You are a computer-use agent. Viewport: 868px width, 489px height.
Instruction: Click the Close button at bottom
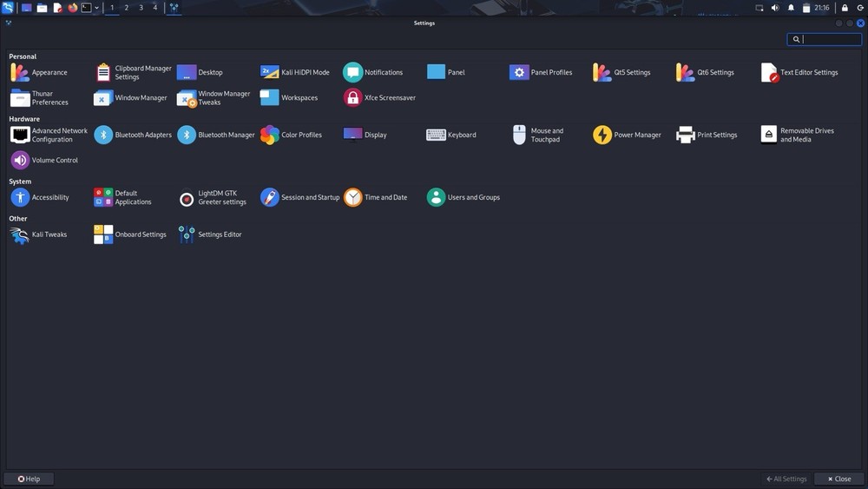pyautogui.click(x=839, y=479)
